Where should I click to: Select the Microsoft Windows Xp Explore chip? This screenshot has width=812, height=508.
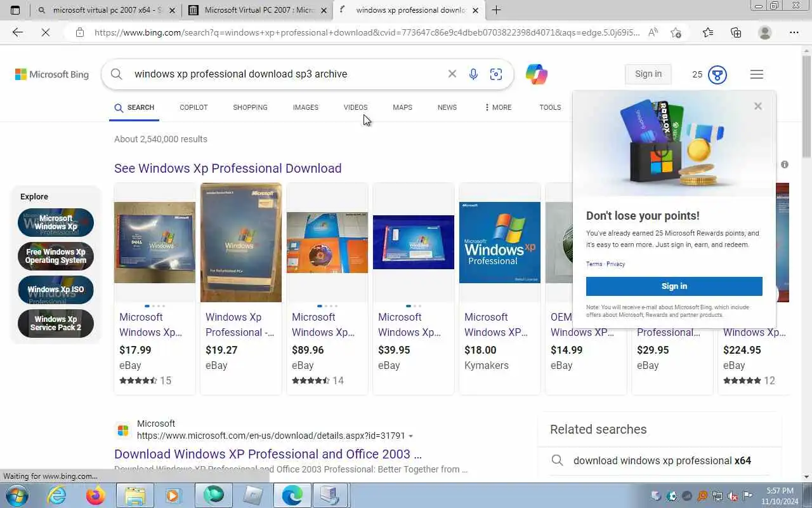point(56,223)
